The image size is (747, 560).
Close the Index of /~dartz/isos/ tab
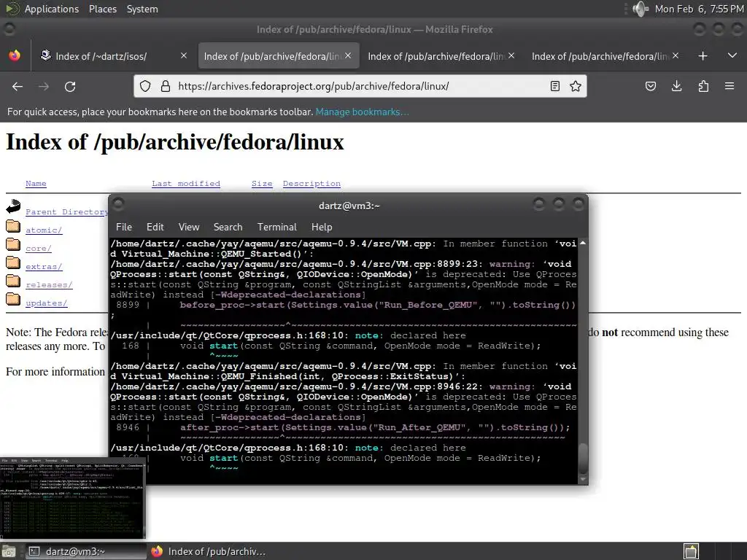184,55
